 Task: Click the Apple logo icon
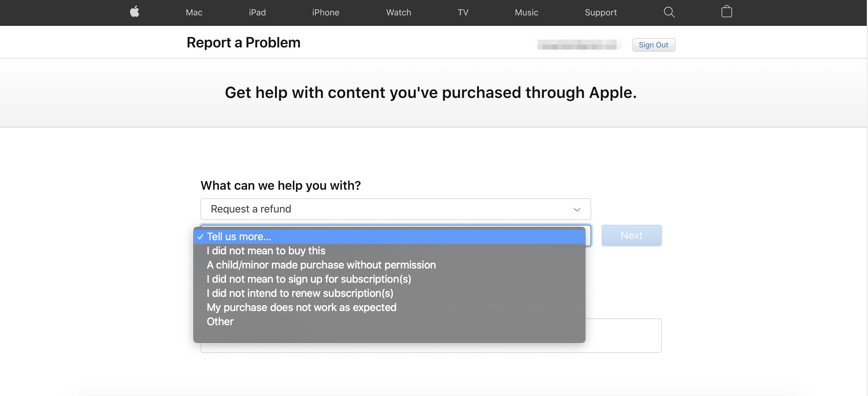click(134, 12)
